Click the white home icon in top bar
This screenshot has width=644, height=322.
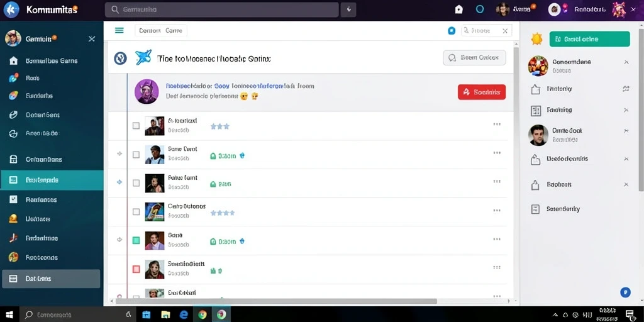[x=459, y=9]
